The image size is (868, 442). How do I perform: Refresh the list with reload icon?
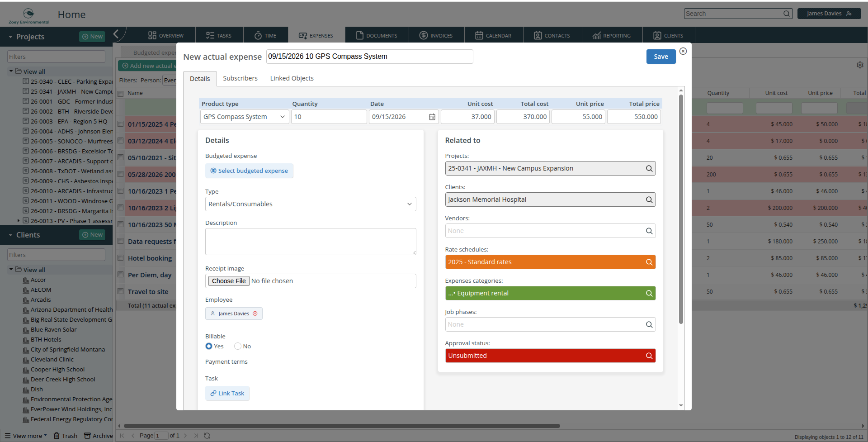coord(207,436)
